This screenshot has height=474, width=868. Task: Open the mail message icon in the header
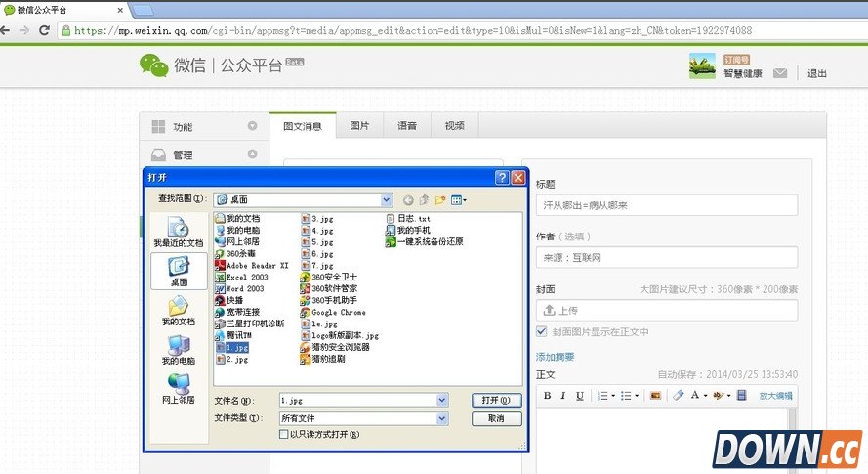[780, 73]
